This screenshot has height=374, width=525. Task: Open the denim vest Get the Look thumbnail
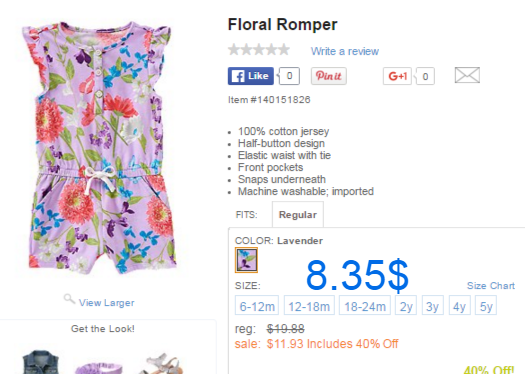(41, 362)
